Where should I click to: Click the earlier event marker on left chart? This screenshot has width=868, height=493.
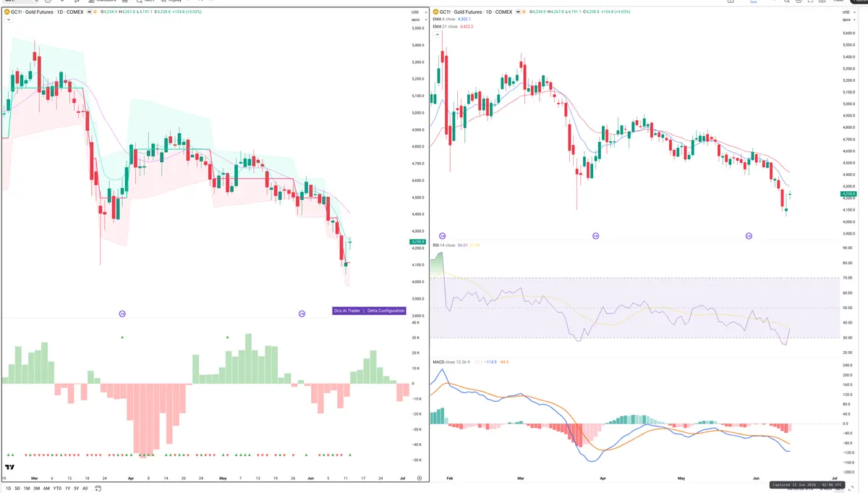point(122,313)
